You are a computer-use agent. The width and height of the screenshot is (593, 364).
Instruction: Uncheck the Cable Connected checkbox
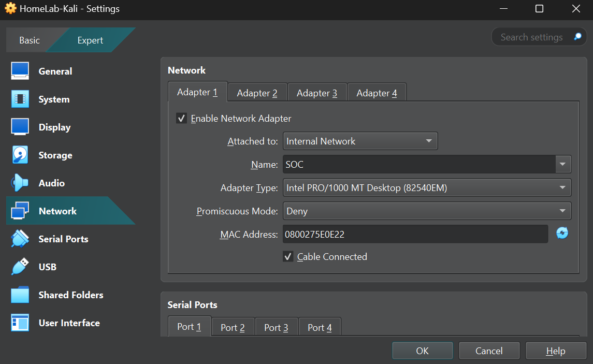pos(288,256)
